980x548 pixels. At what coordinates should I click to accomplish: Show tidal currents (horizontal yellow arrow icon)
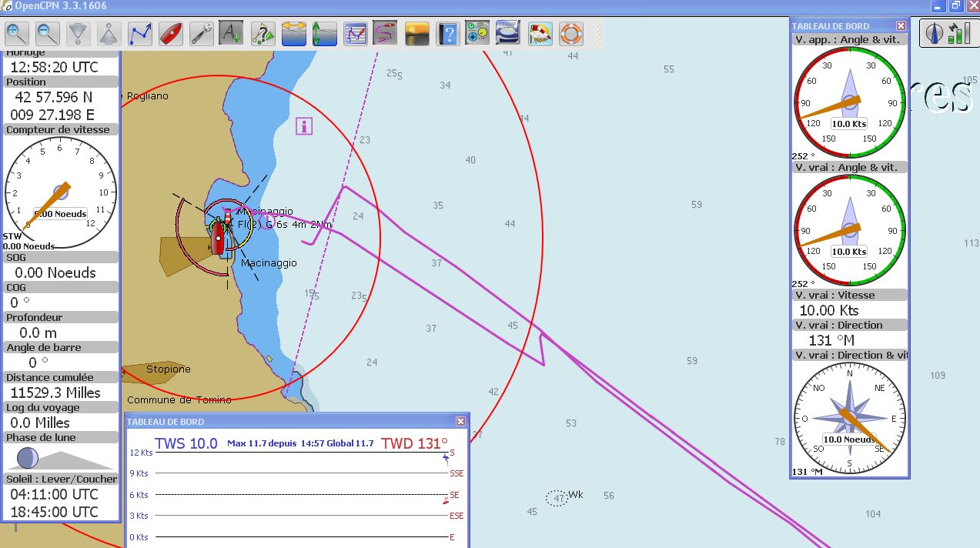pos(294,34)
